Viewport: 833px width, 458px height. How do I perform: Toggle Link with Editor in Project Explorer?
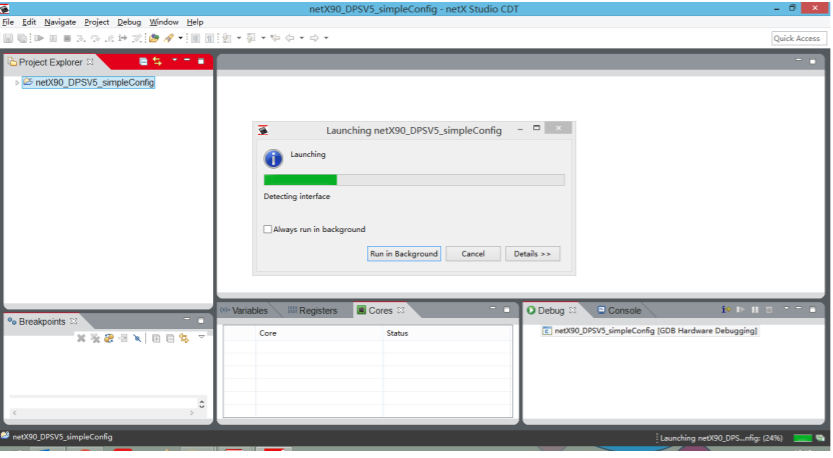[x=157, y=62]
